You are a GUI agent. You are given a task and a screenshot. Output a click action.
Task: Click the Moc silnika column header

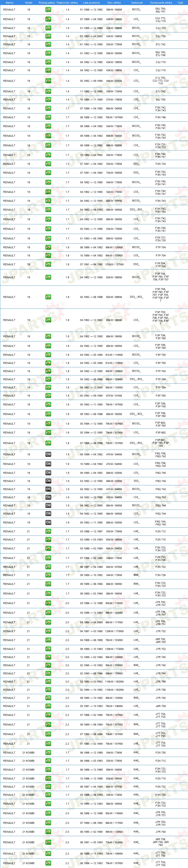pyautogui.click(x=114, y=2)
